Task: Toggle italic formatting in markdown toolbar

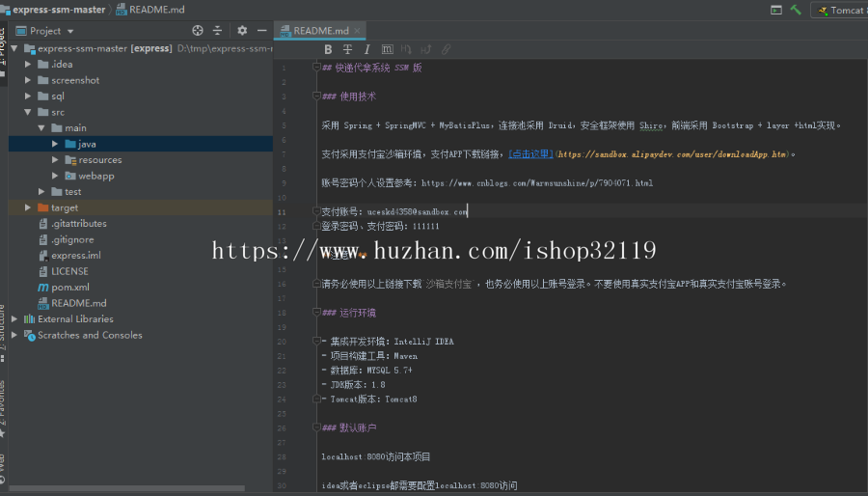Action: [x=367, y=50]
